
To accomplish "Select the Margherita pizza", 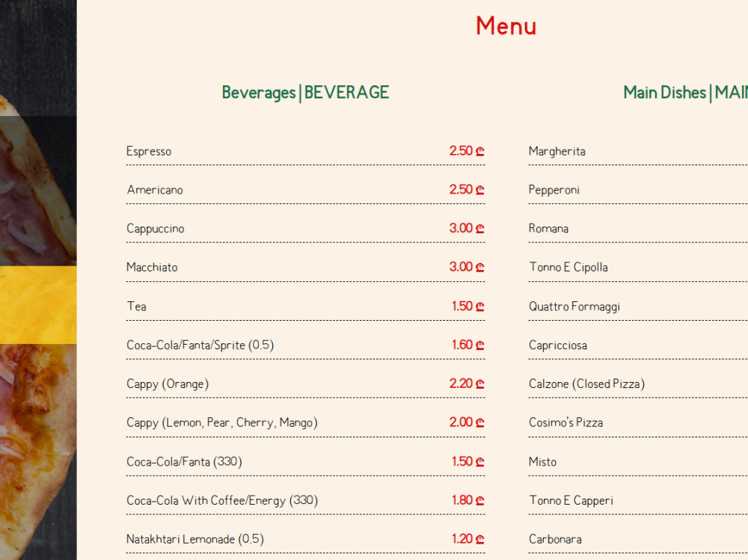I will pyautogui.click(x=557, y=151).
